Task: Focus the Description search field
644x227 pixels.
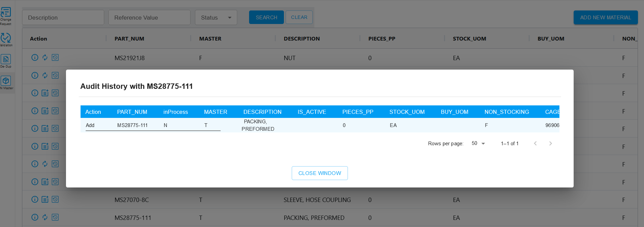Action: 63,18
